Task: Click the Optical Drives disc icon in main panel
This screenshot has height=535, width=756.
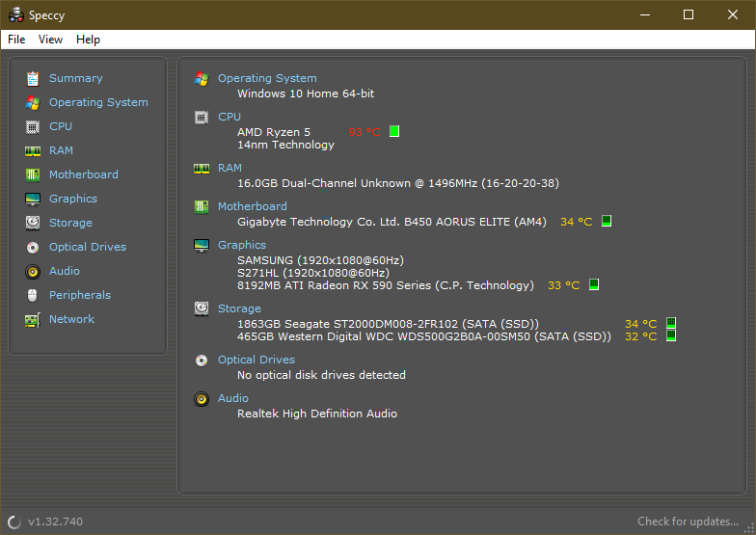Action: pyautogui.click(x=201, y=361)
